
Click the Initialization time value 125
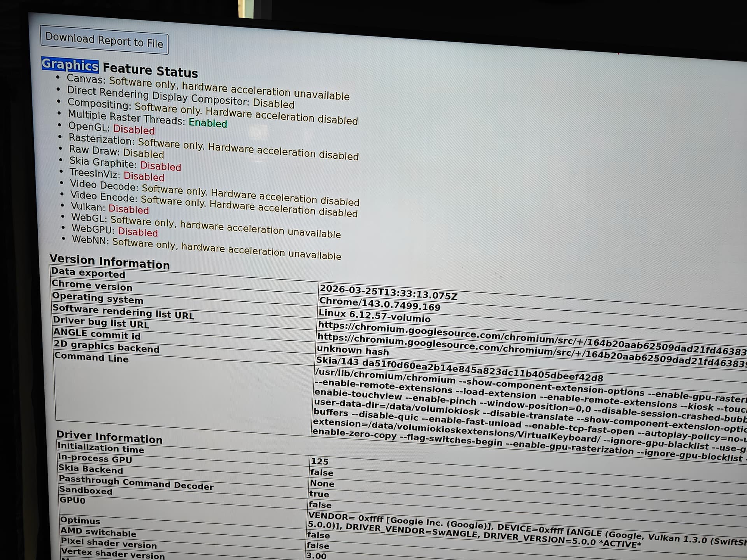[x=319, y=462]
